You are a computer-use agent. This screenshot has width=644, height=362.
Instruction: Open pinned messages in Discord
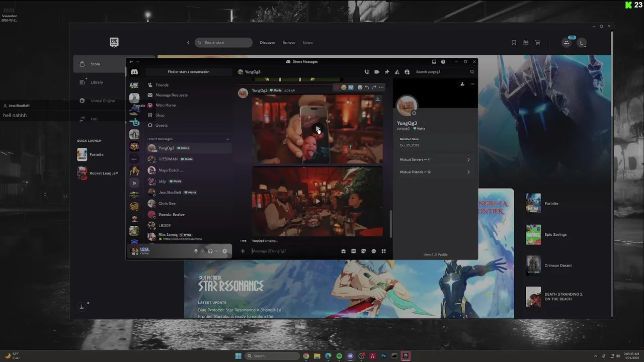pos(387,72)
